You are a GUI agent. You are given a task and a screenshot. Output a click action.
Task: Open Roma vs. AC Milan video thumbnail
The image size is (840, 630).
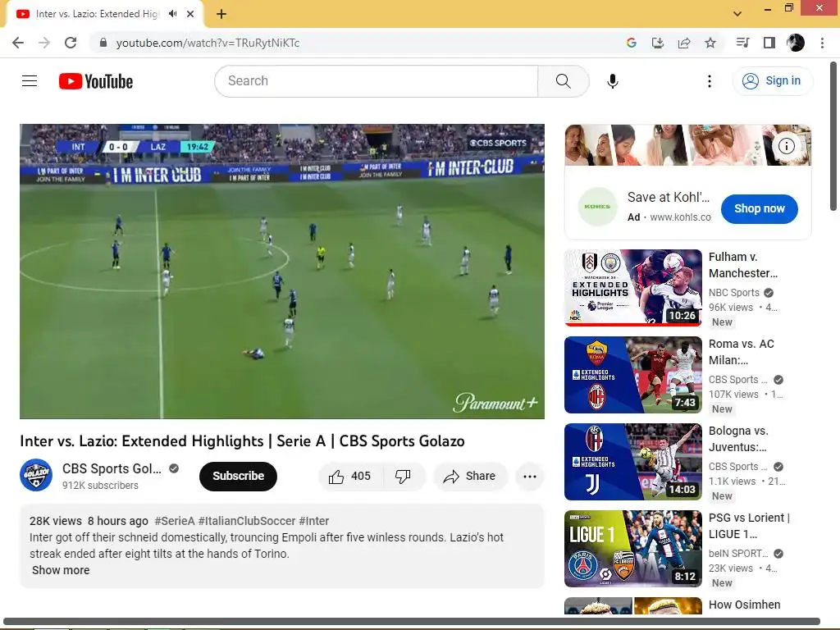pos(633,374)
